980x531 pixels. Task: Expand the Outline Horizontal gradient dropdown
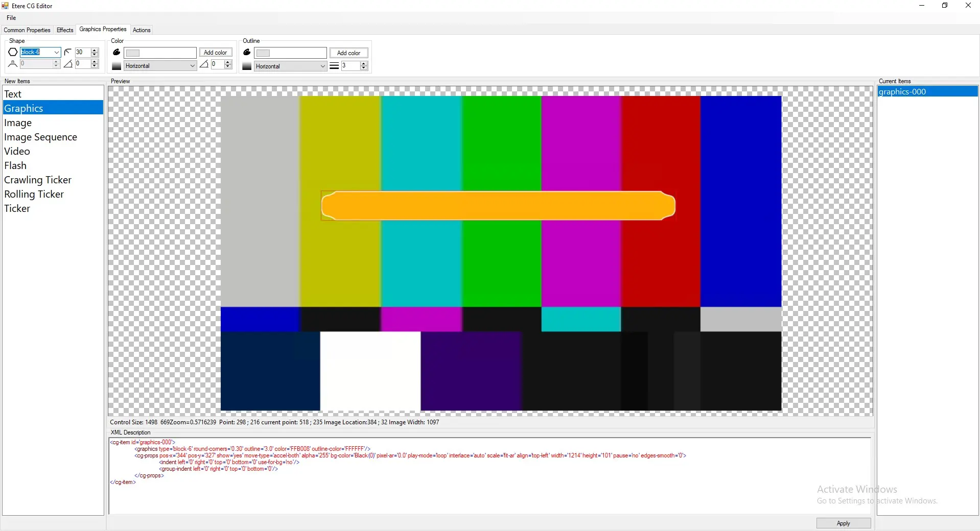click(322, 66)
